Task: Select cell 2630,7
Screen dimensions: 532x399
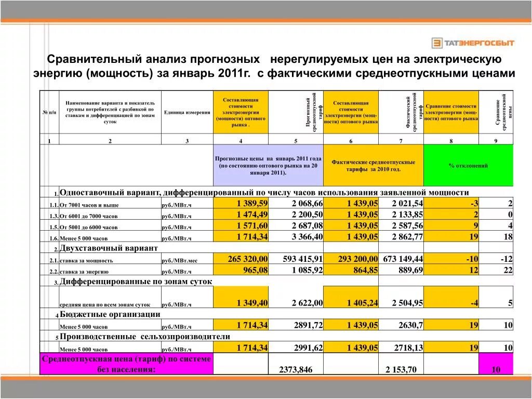Action: pyautogui.click(x=401, y=325)
